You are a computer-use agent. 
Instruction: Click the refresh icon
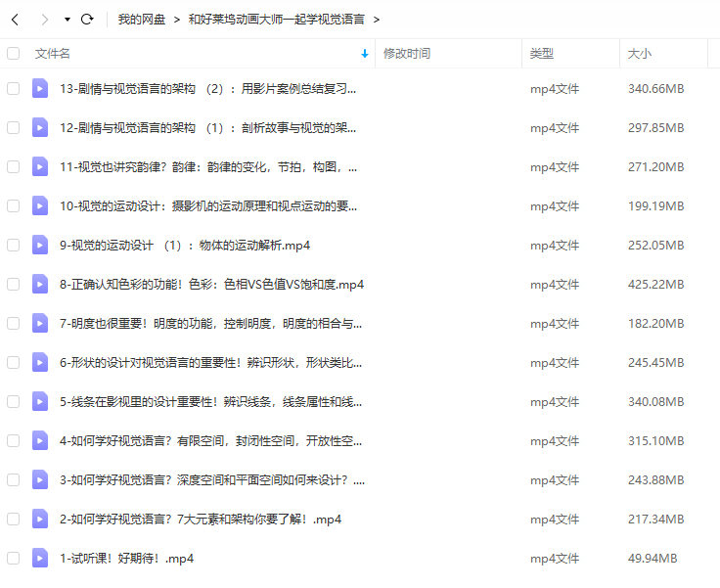pos(87,19)
